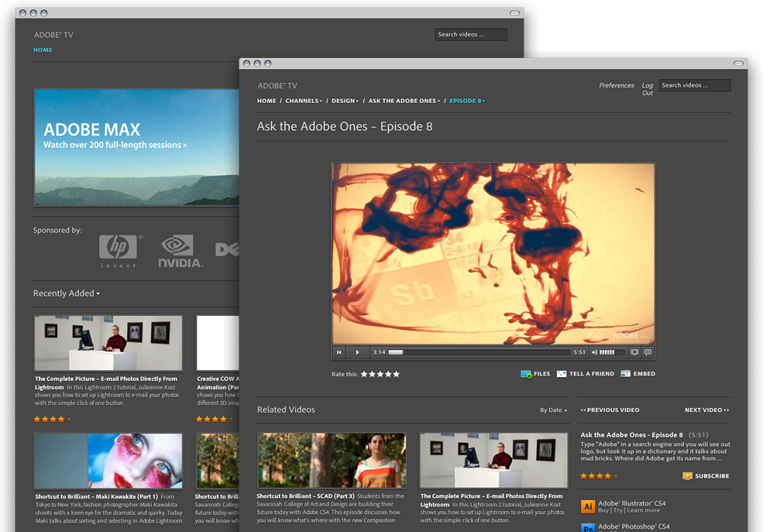Select the Embed icon
This screenshot has width=763, height=532.
click(x=626, y=373)
